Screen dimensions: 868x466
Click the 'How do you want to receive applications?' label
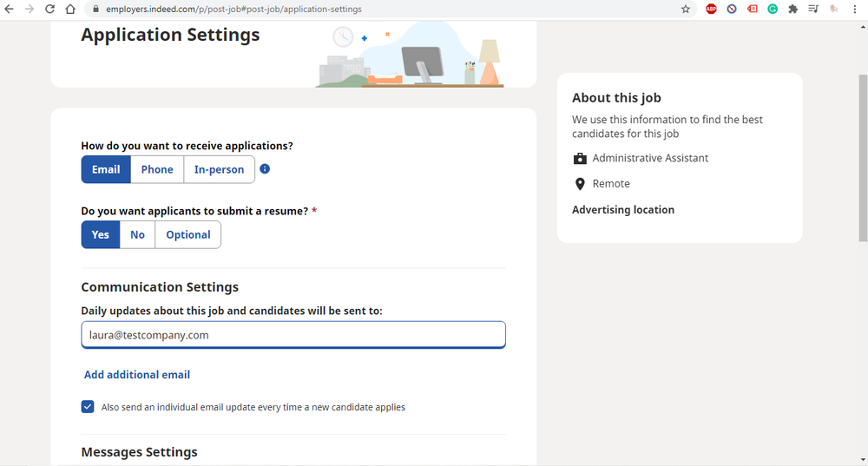pos(187,146)
